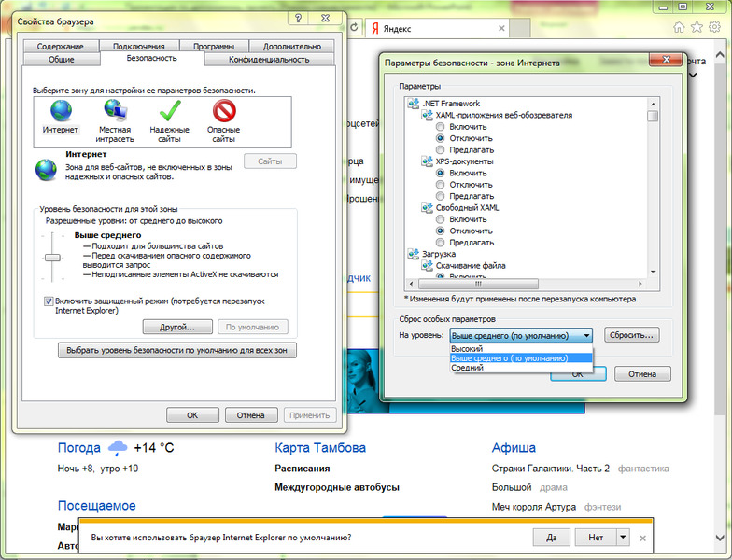Select Включить under XPS-документы
The height and width of the screenshot is (560, 732).
click(x=440, y=173)
